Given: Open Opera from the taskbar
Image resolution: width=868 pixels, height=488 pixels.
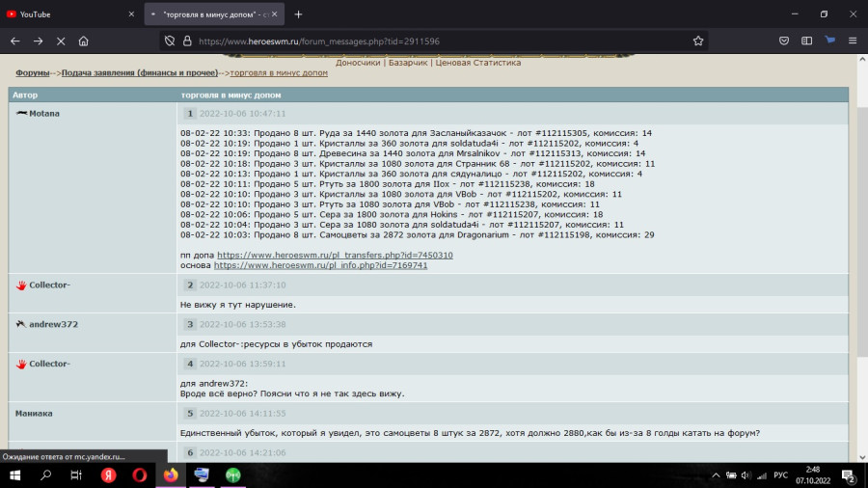Looking at the screenshot, I should tap(140, 475).
